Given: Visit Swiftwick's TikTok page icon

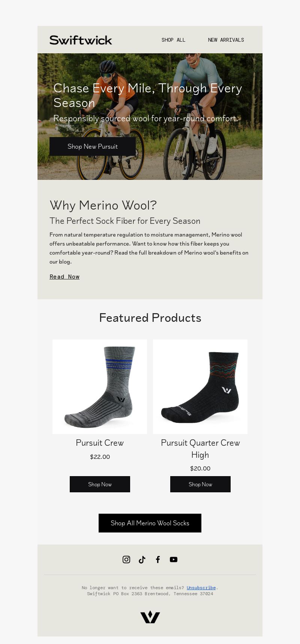Looking at the screenshot, I should (x=142, y=560).
